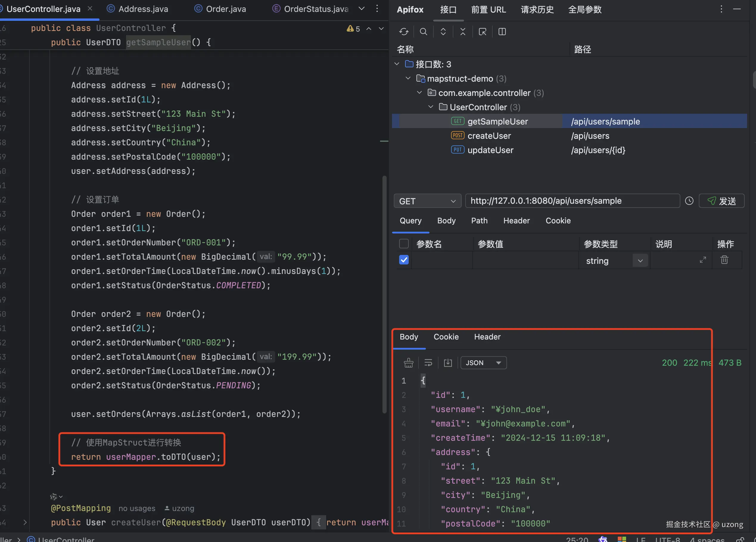Click the download response icon
The image size is (756, 542).
[448, 363]
